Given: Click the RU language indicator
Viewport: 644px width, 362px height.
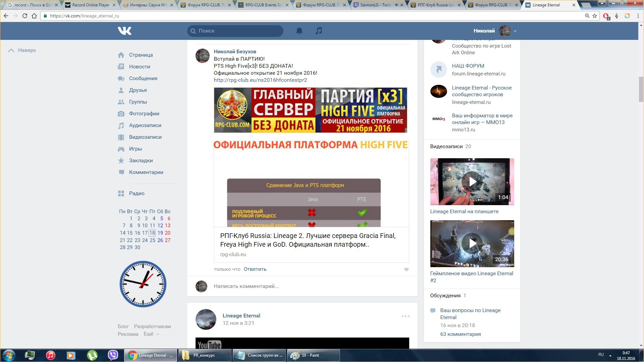Looking at the screenshot, I should [601, 355].
